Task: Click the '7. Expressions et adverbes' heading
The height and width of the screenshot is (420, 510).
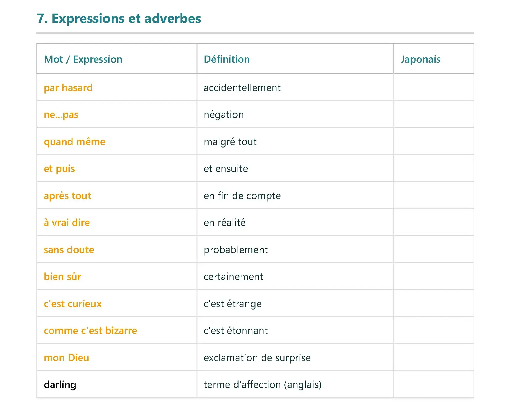Action: tap(119, 19)
